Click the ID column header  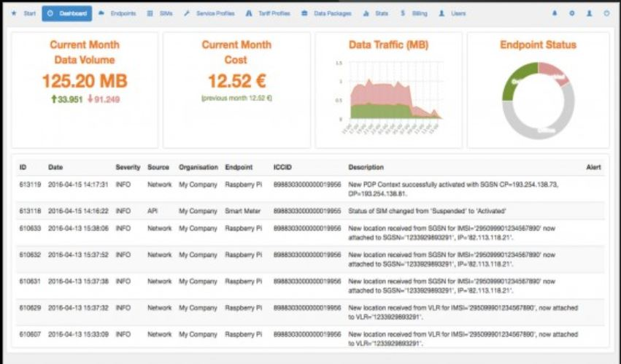(x=23, y=167)
